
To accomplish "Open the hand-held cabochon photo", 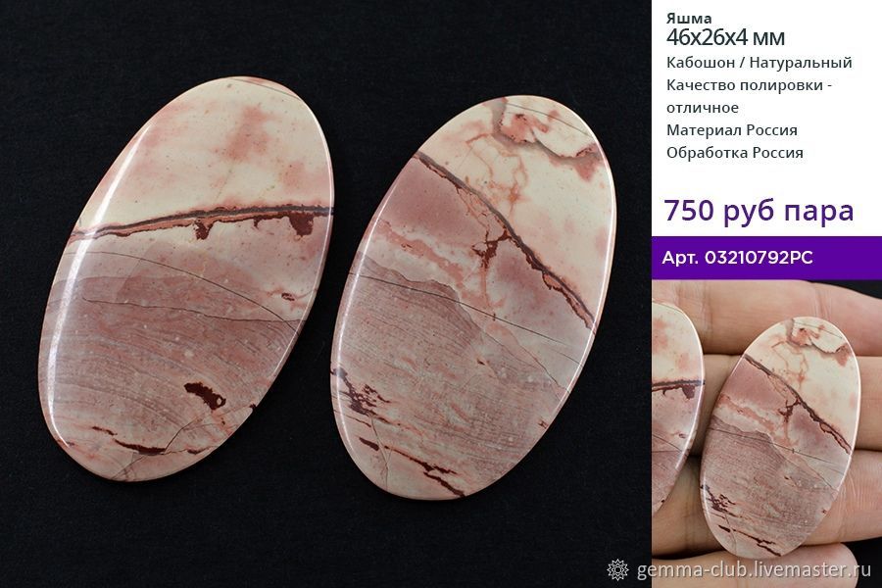I will pos(766,433).
